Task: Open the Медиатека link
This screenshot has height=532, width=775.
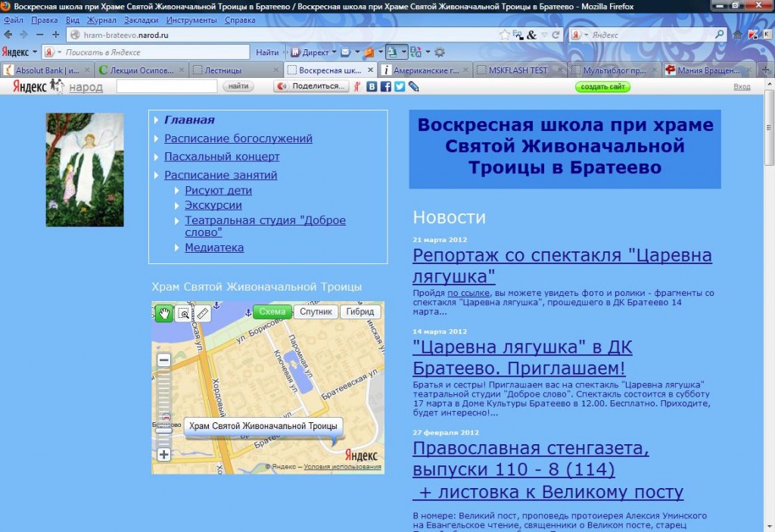Action: pyautogui.click(x=214, y=247)
